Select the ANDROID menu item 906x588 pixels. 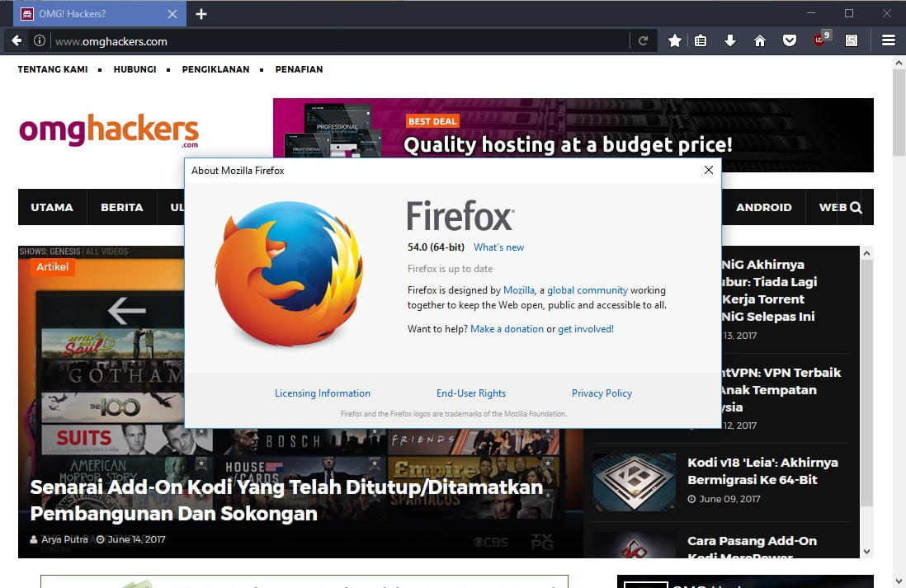click(763, 208)
